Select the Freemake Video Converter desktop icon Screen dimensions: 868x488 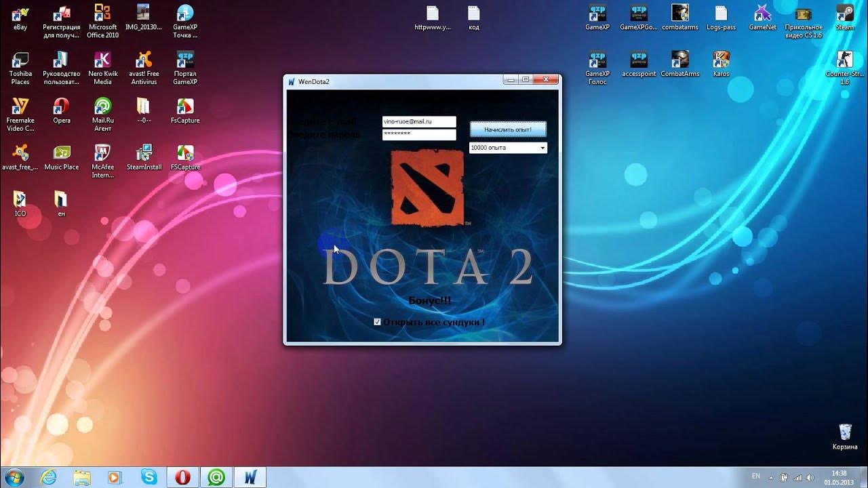[20, 114]
